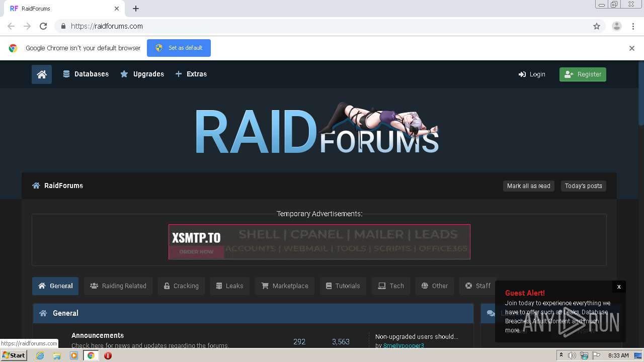Screen dimensions: 644x362
Task: Reload the page
Action: click(43, 26)
